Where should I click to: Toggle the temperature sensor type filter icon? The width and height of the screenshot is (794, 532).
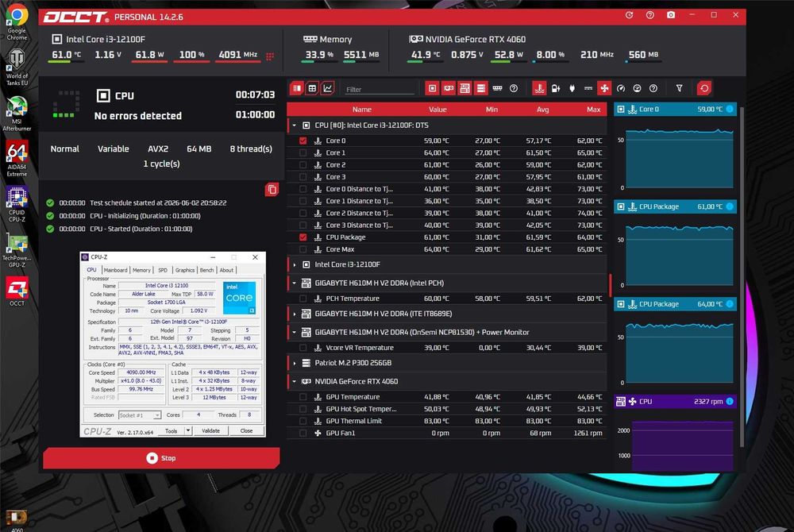[539, 89]
